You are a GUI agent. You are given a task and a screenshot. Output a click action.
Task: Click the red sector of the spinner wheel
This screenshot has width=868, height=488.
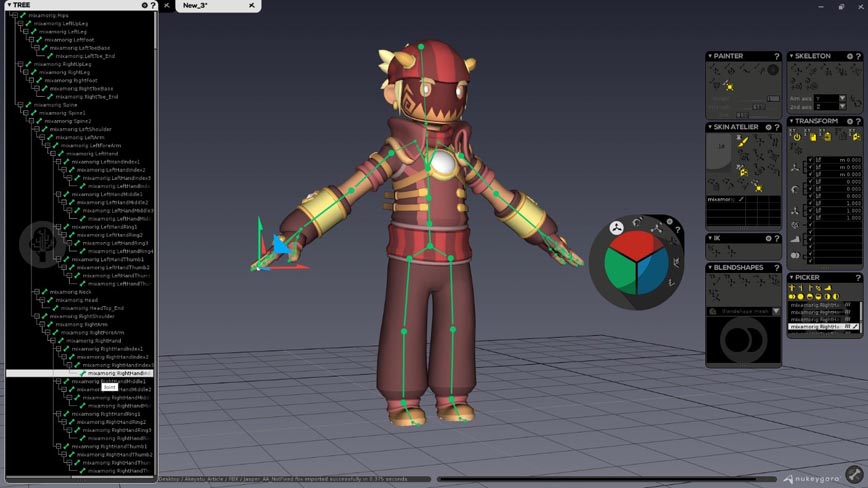[636, 244]
